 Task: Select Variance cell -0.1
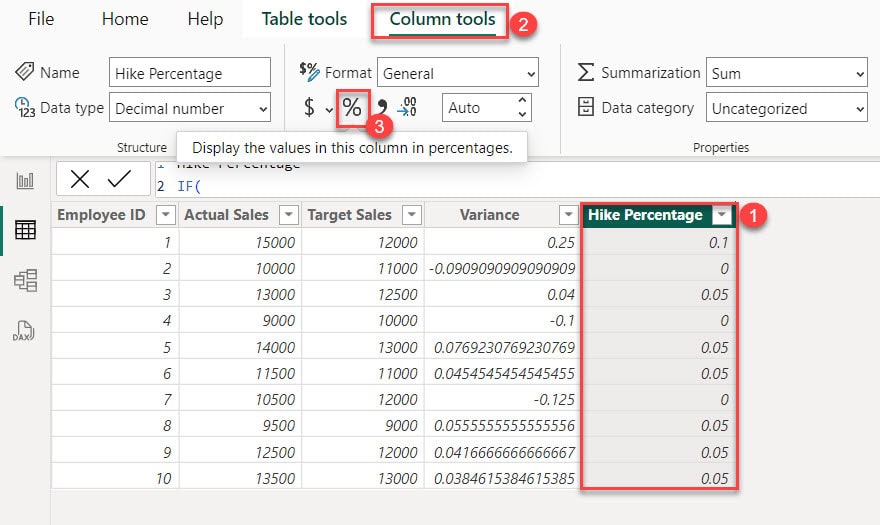coord(503,321)
